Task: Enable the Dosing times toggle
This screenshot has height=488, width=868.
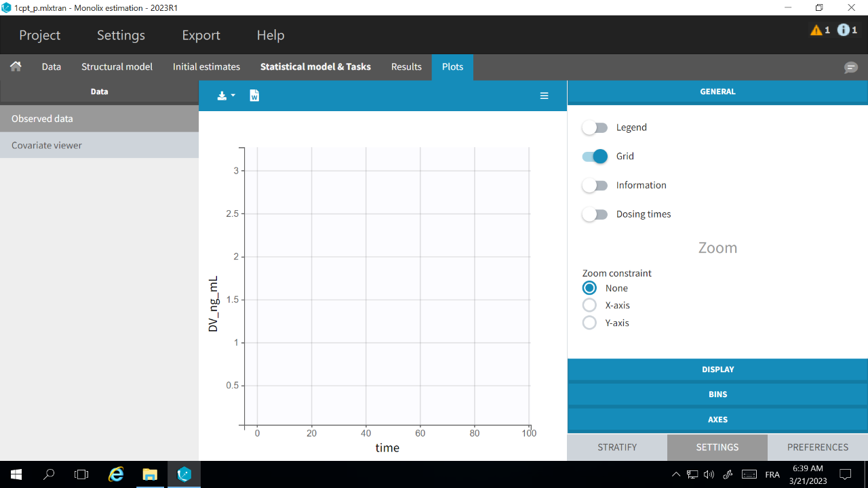Action: click(595, 214)
